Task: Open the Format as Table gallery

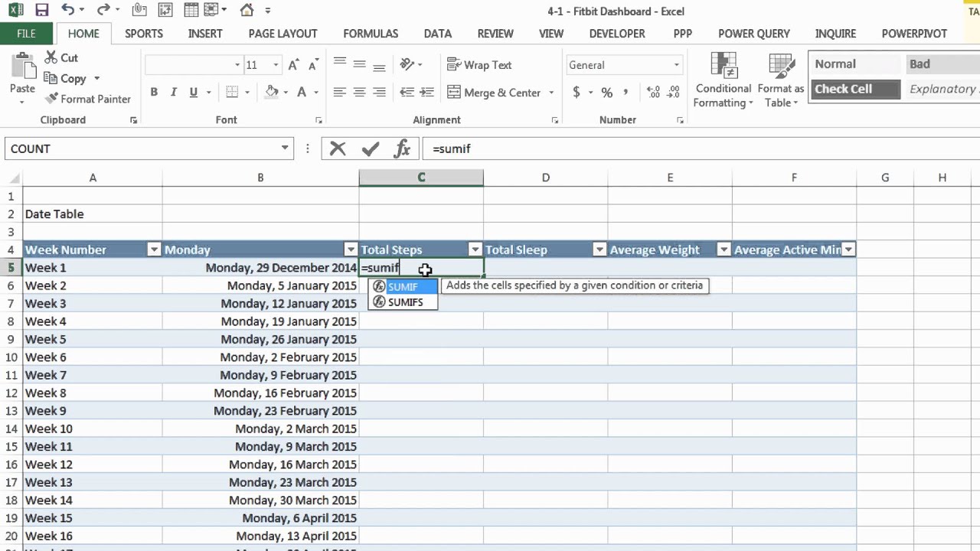Action: click(781, 80)
